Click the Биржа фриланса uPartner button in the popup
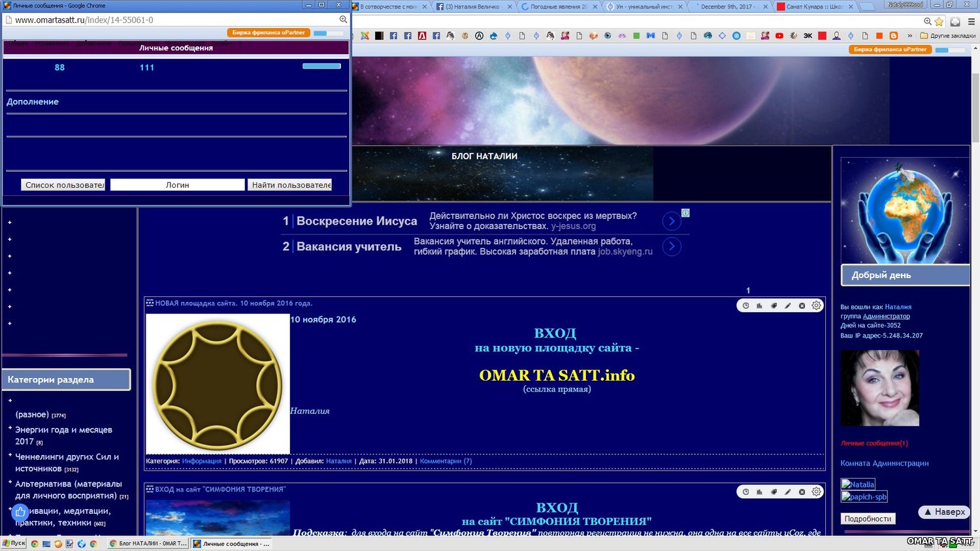 point(268,33)
